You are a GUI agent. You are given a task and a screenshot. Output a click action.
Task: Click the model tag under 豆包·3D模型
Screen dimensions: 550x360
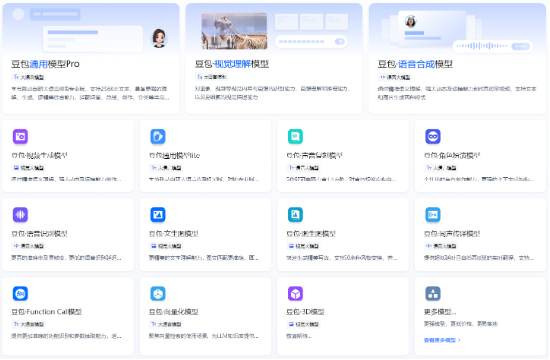click(303, 324)
